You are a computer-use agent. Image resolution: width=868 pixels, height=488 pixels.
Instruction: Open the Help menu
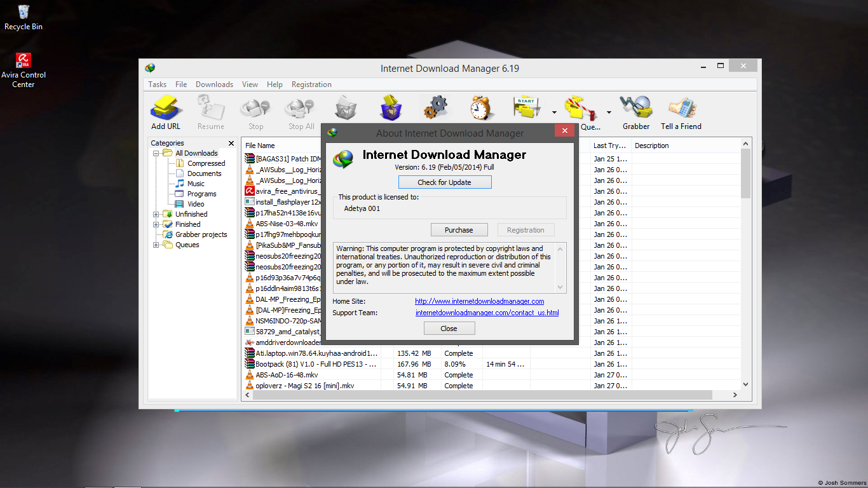click(x=275, y=85)
